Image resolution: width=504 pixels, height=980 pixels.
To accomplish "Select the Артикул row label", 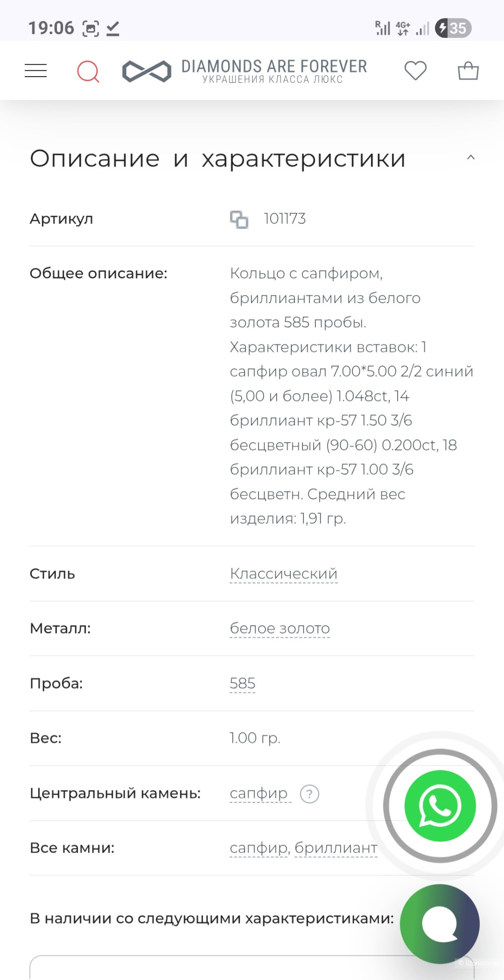I will [61, 219].
